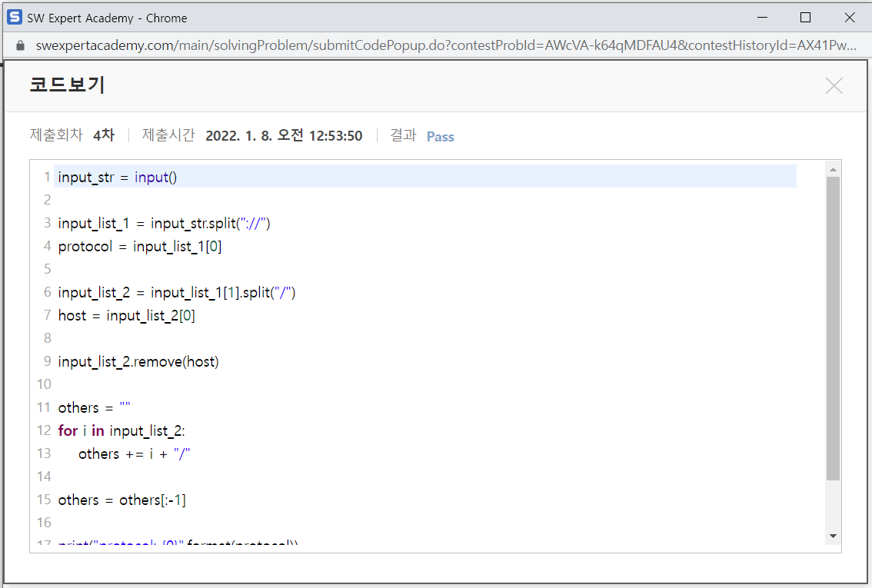Image resolution: width=872 pixels, height=588 pixels.
Task: Close the 코드보기 popup with the X icon
Action: tap(834, 85)
